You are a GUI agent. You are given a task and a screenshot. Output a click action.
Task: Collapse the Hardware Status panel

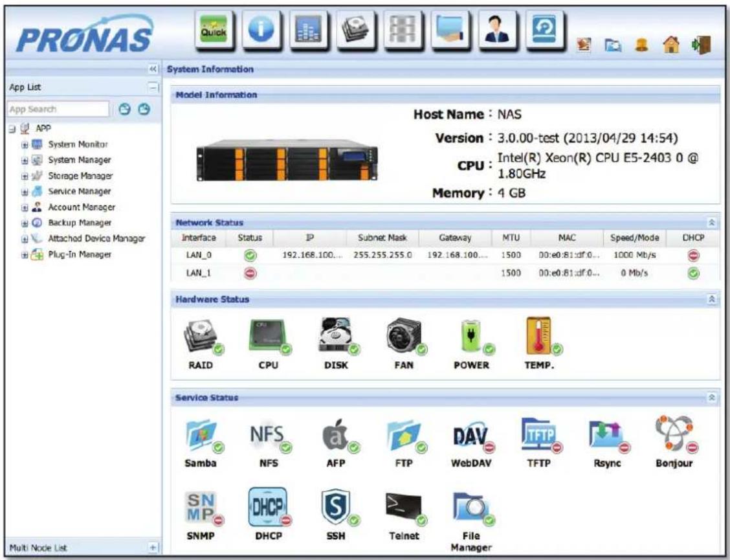pyautogui.click(x=711, y=299)
